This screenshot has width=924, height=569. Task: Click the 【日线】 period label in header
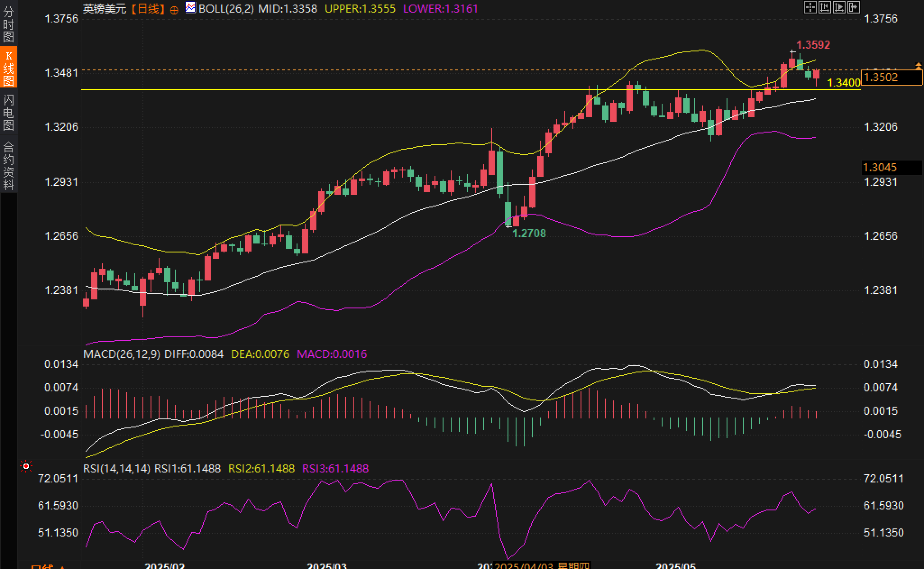coord(148,9)
